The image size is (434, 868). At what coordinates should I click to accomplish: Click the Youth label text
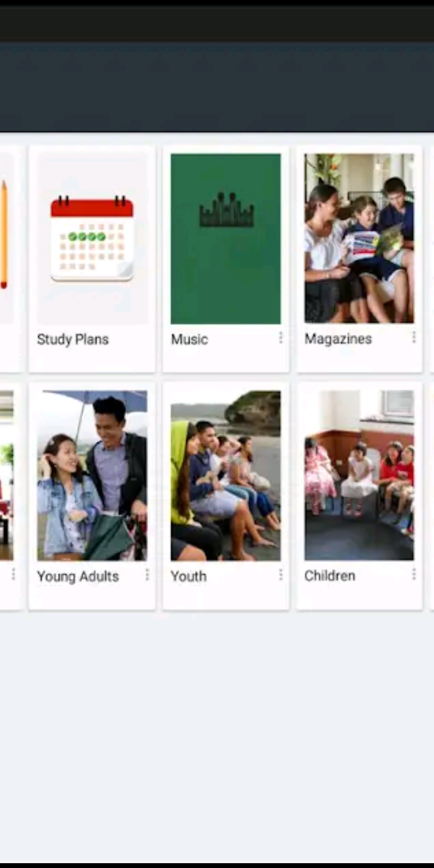pos(188,576)
